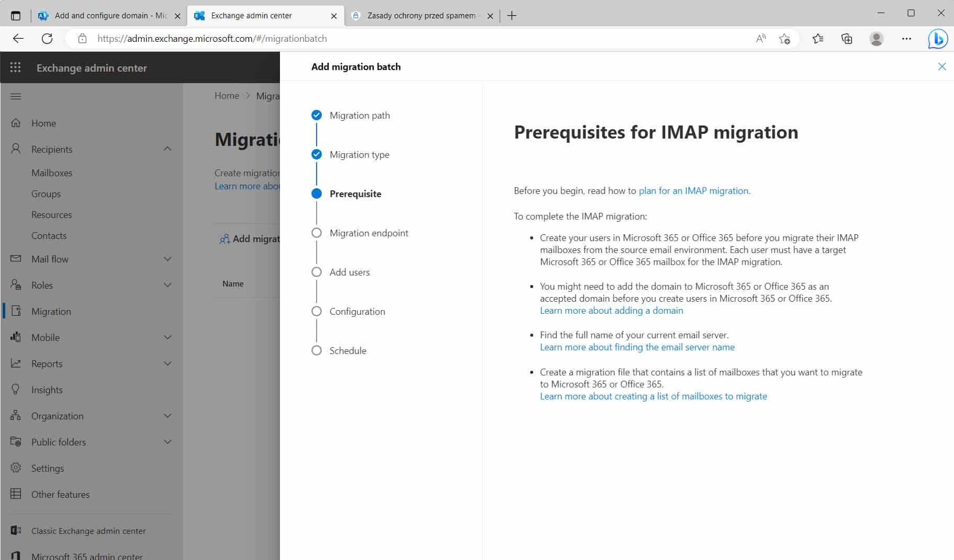
Task: Open Microsoft 365 admin center link
Action: click(87, 556)
